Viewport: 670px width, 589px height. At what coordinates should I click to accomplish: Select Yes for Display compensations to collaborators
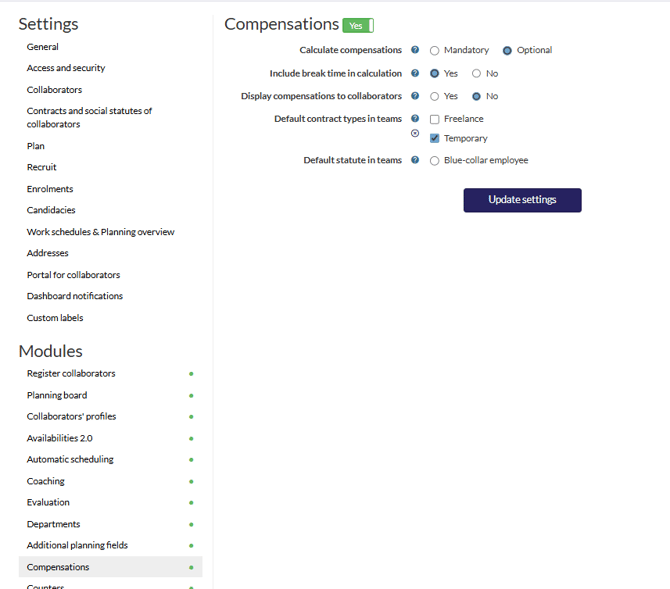click(435, 96)
